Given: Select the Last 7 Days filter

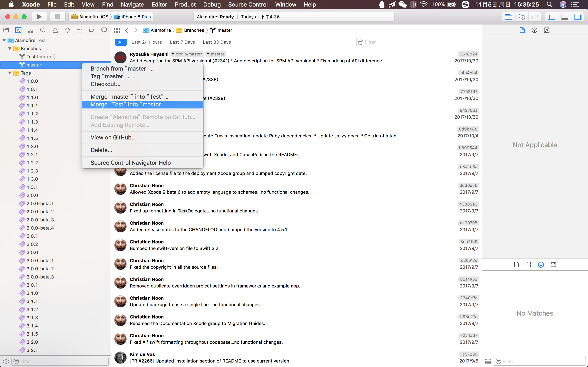Looking at the screenshot, I should click(x=182, y=42).
